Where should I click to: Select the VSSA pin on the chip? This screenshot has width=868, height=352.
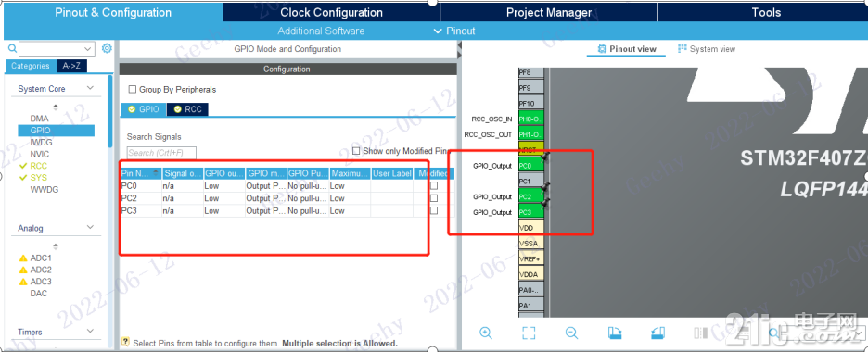coord(530,243)
